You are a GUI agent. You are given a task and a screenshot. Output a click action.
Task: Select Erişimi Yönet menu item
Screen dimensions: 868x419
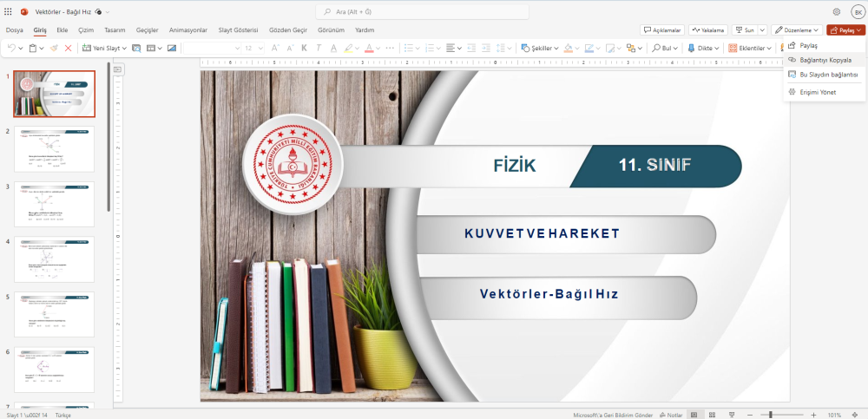pos(825,92)
